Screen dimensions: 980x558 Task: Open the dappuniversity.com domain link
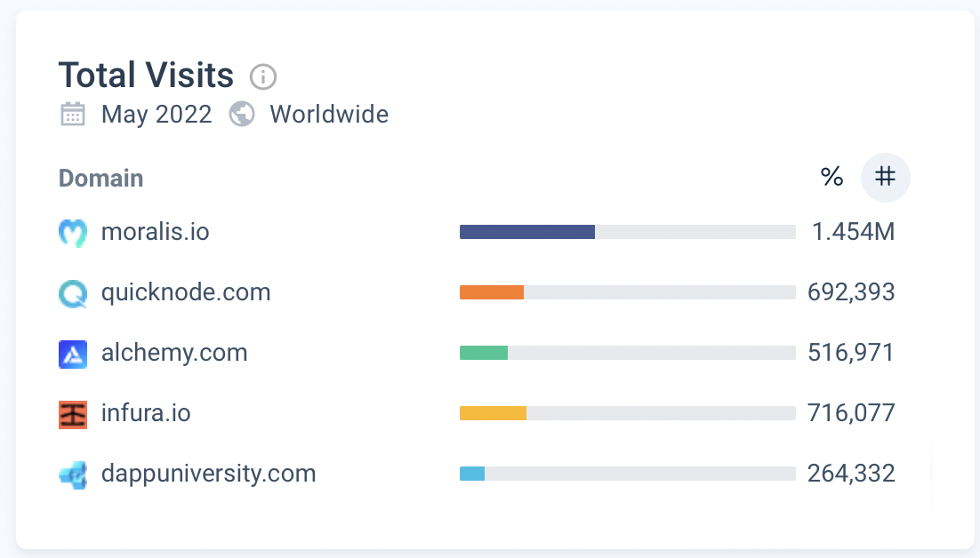tap(209, 474)
